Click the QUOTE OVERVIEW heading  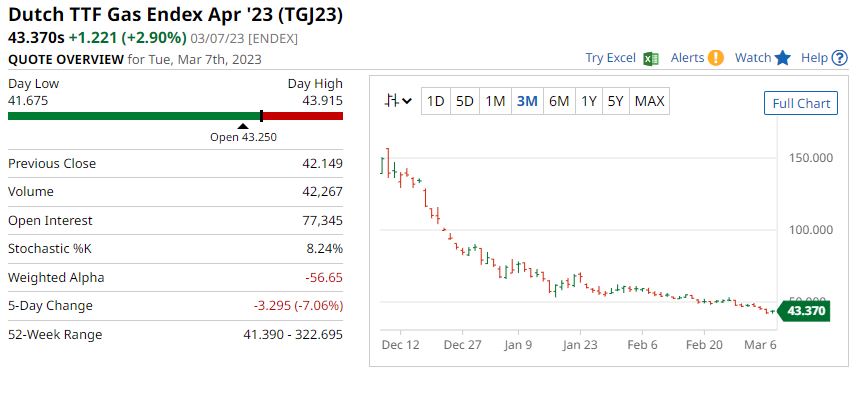pos(66,59)
